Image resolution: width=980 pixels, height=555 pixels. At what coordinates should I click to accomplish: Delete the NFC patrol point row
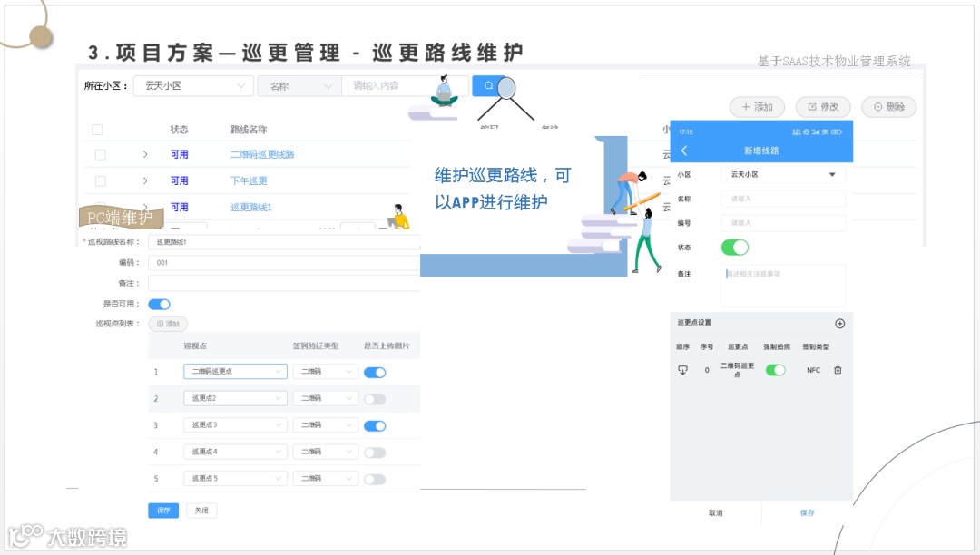(838, 370)
